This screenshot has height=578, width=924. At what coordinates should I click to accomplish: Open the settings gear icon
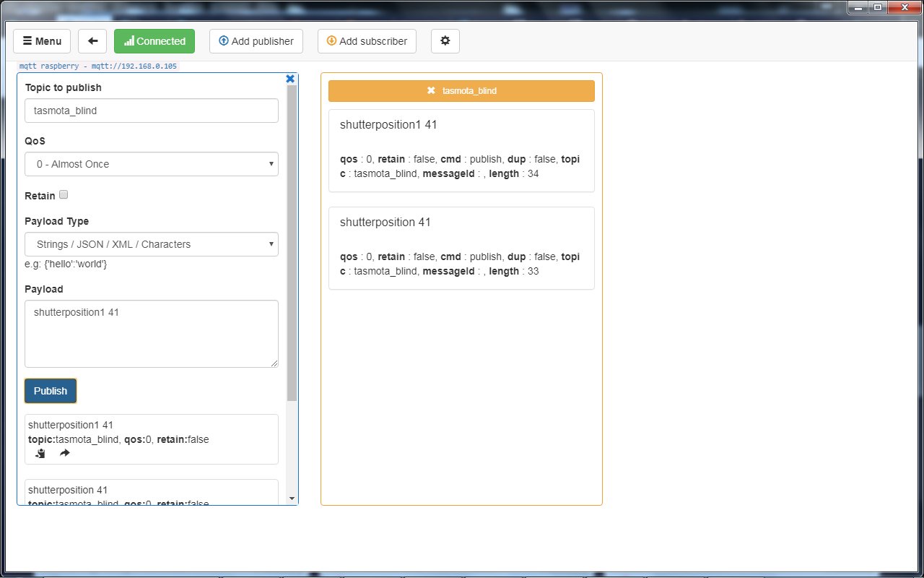[445, 41]
